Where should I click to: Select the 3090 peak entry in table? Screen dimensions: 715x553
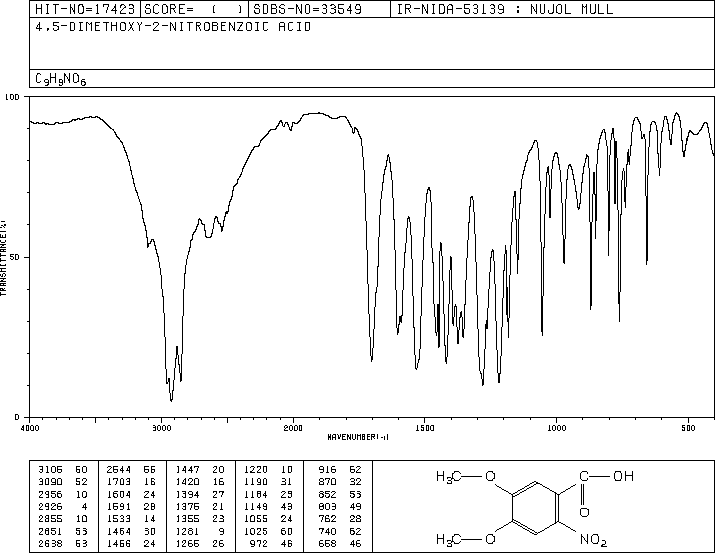coord(63,481)
